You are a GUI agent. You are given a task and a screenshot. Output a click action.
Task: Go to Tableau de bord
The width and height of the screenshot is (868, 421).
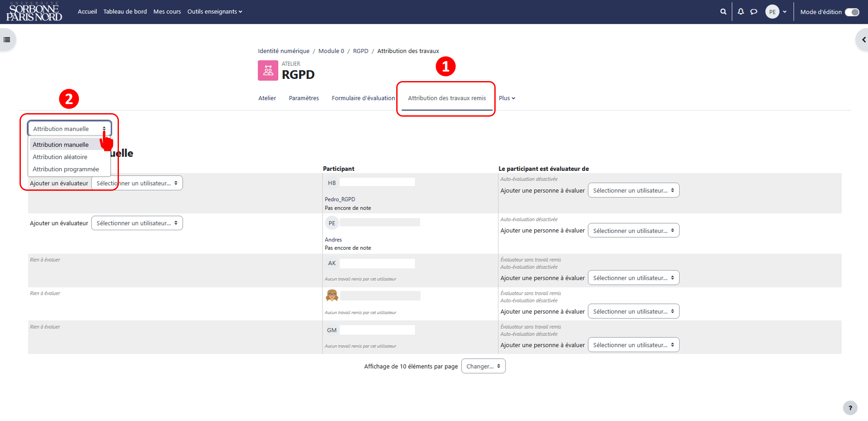(x=125, y=12)
